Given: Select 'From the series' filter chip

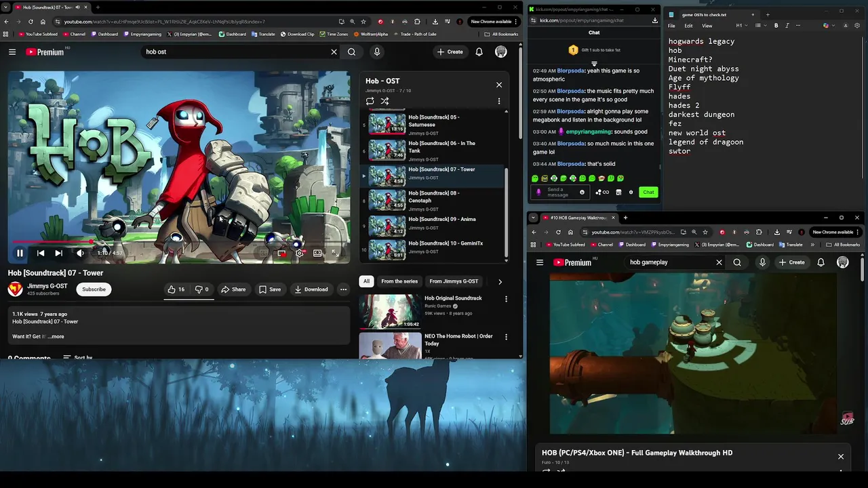Looking at the screenshot, I should 399,281.
